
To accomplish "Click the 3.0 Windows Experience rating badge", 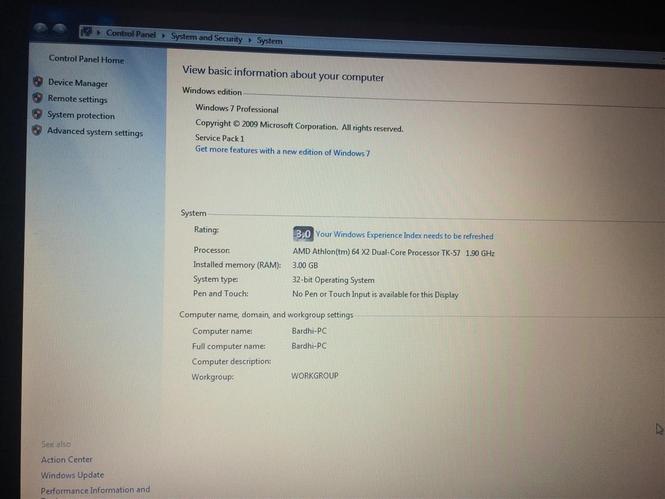I will pyautogui.click(x=303, y=234).
